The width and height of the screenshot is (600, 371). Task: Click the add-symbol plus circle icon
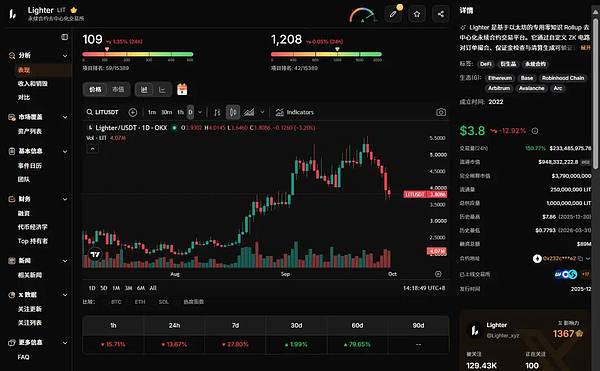[x=133, y=112]
